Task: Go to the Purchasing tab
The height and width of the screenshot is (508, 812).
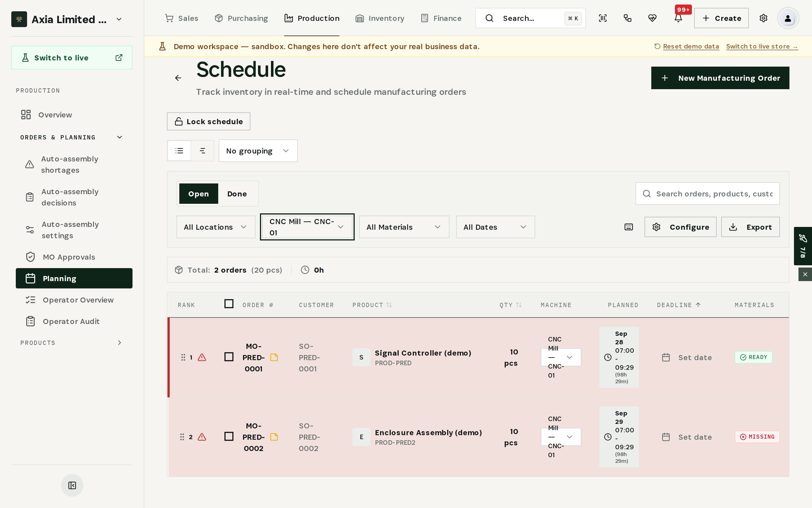Action: tap(241, 18)
